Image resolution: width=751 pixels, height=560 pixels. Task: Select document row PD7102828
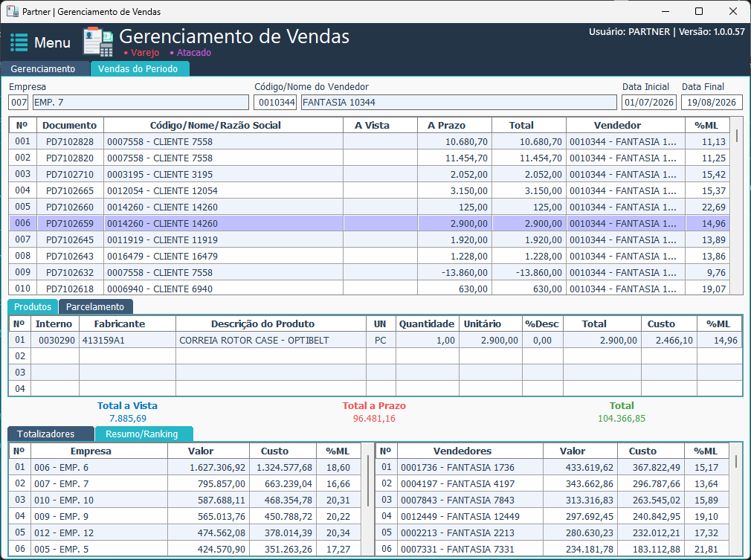[370, 142]
